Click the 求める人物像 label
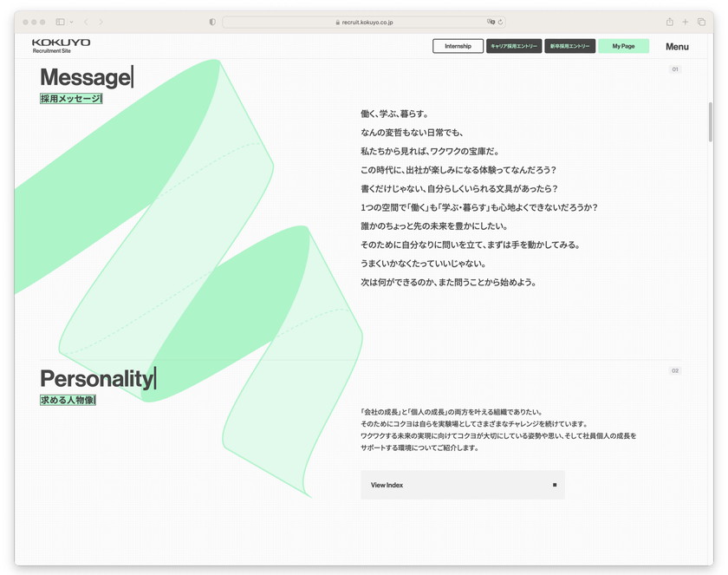 pyautogui.click(x=68, y=400)
